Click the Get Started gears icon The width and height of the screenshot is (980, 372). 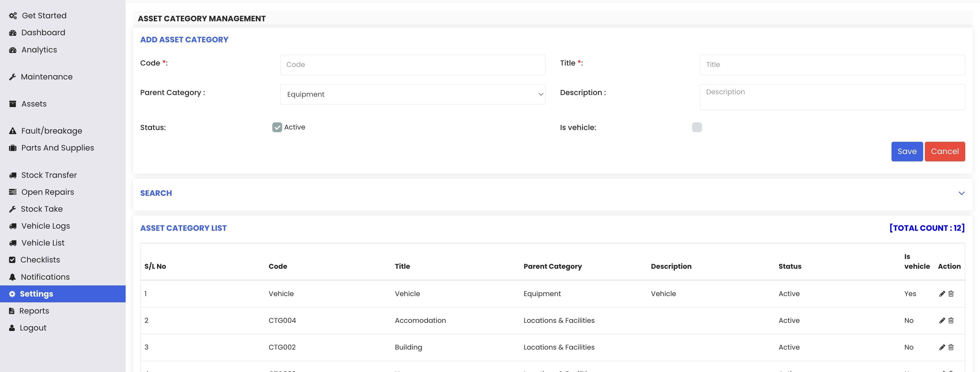(13, 16)
